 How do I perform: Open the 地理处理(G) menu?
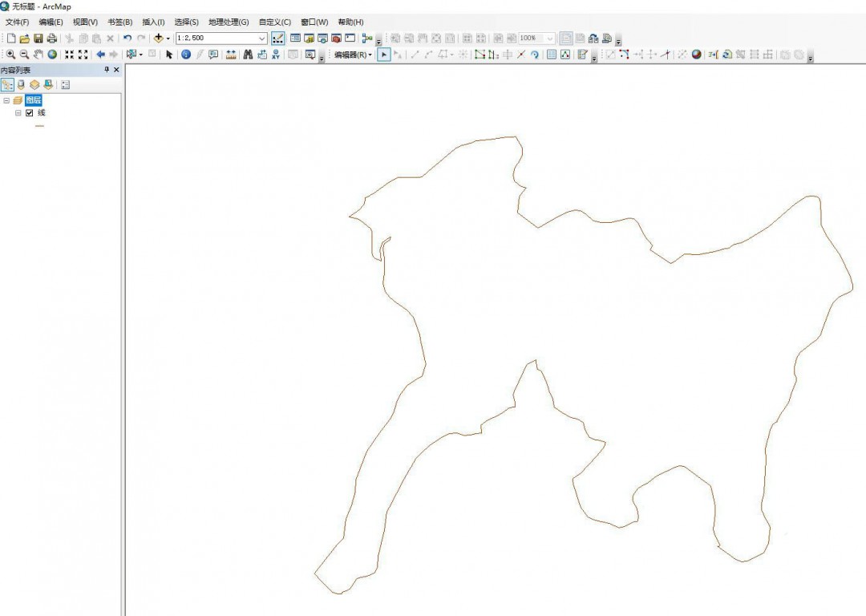pyautogui.click(x=228, y=22)
